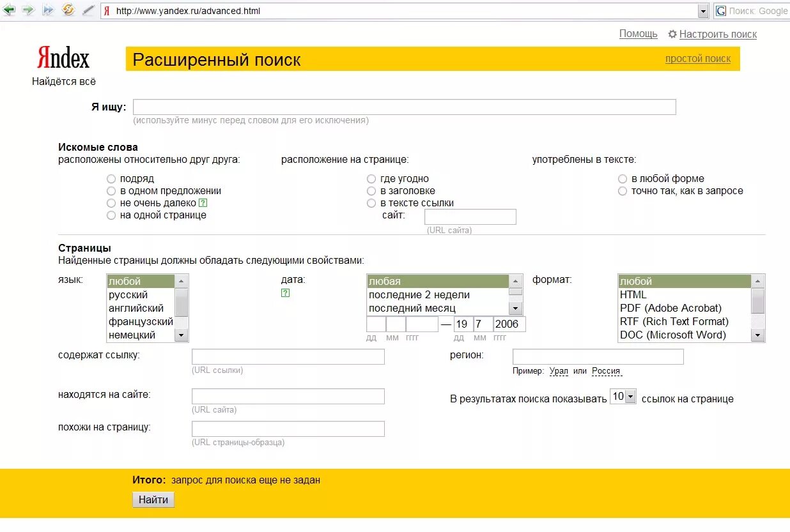
Task: Click the сайт URL input field
Action: (x=470, y=217)
